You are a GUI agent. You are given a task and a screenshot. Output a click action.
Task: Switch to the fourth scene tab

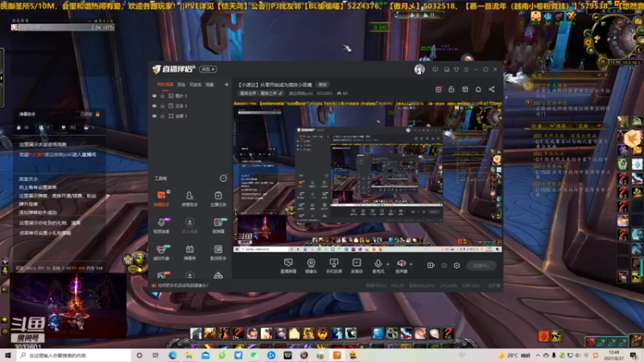coord(209,84)
